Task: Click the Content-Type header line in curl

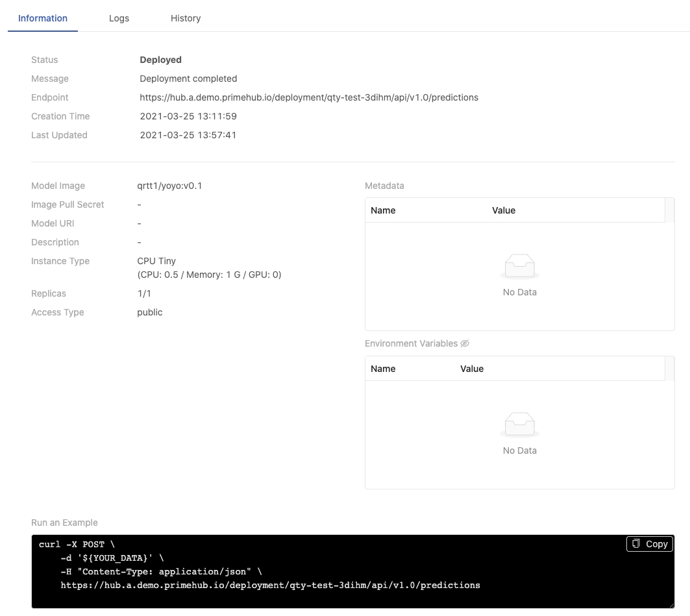Action: 161,572
